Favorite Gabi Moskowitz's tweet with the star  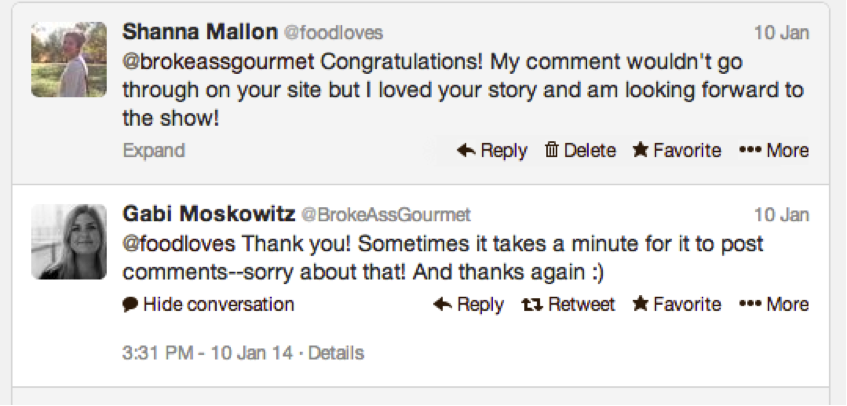pos(677,304)
